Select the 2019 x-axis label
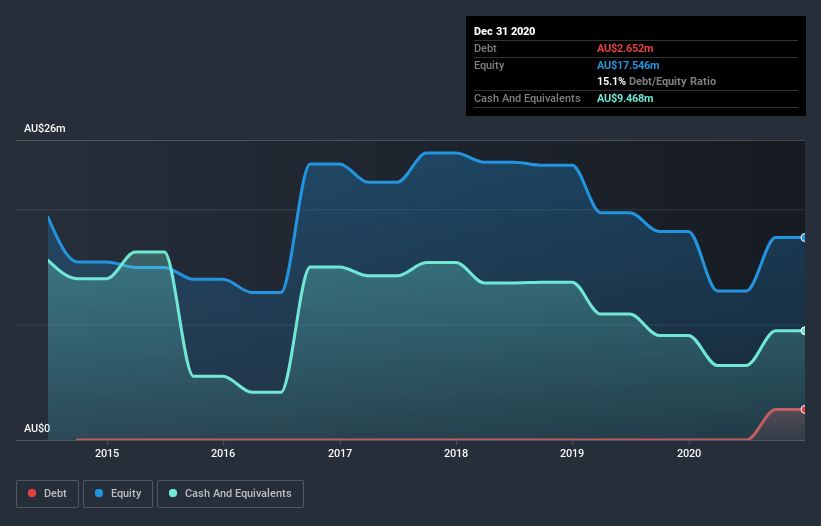The width and height of the screenshot is (821, 526). pos(572,453)
